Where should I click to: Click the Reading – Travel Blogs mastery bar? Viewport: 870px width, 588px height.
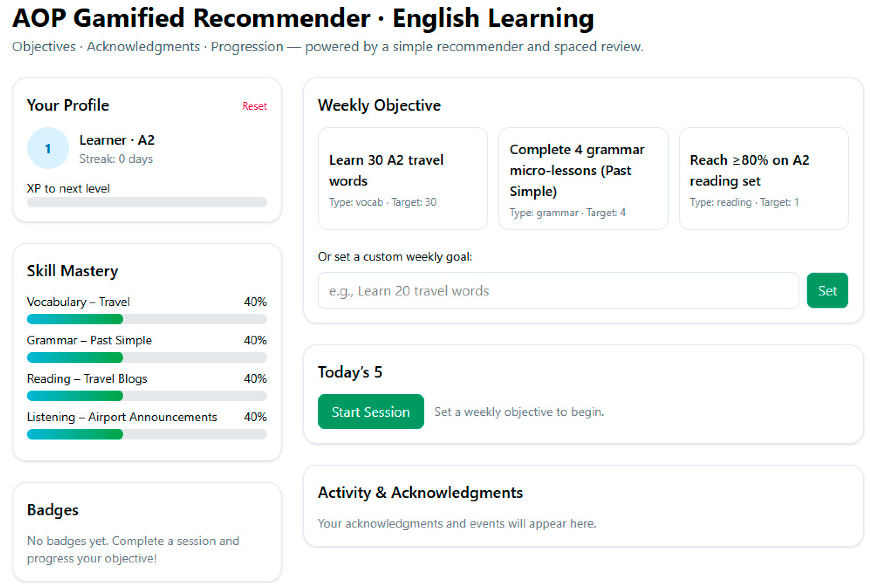[147, 396]
